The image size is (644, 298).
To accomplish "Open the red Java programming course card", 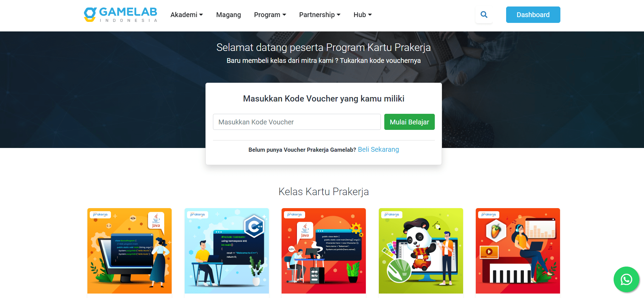I will pyautogui.click(x=324, y=251).
